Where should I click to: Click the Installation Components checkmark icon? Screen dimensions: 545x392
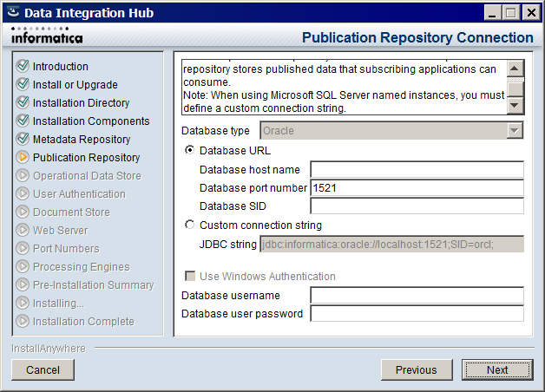click(23, 121)
